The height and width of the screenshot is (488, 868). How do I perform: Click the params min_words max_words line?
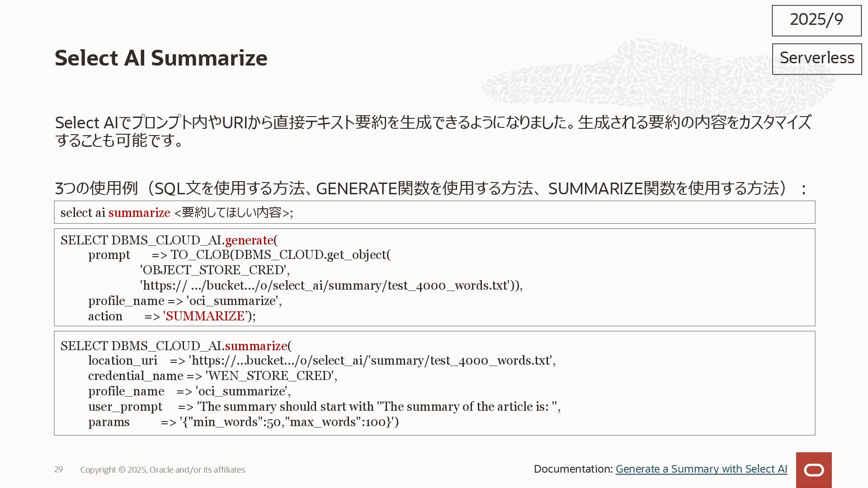click(x=243, y=422)
